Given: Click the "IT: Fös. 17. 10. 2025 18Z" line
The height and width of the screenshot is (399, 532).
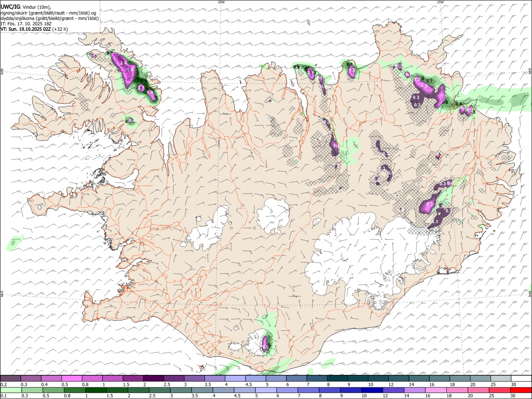Looking at the screenshot, I should pos(26,24).
